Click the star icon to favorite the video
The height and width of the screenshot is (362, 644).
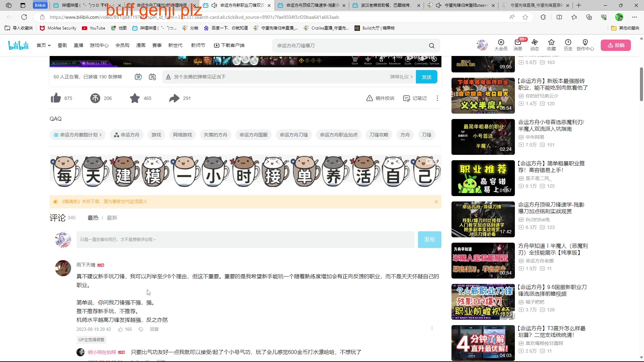tap(135, 98)
